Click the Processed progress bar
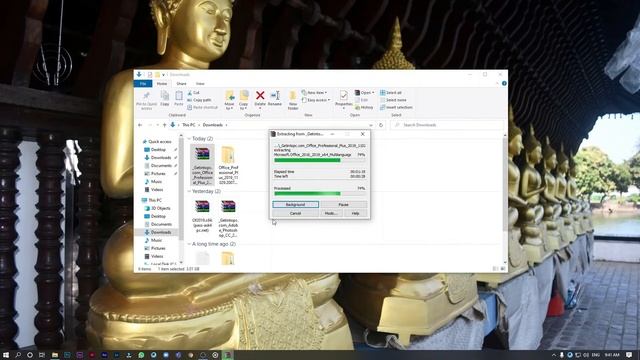 (320, 193)
